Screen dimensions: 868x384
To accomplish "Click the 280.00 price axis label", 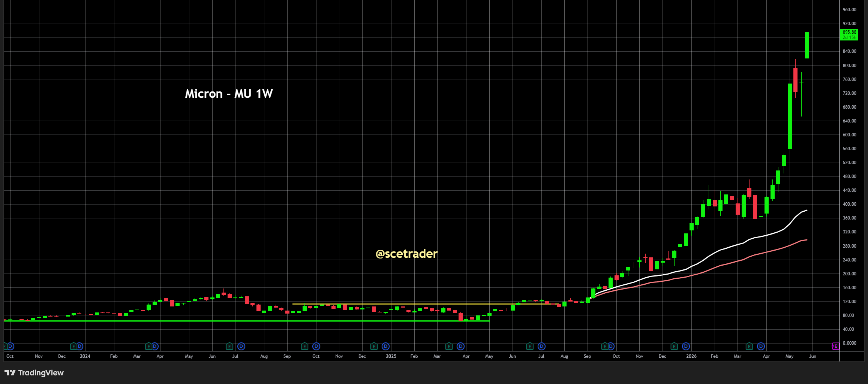I will coord(849,246).
